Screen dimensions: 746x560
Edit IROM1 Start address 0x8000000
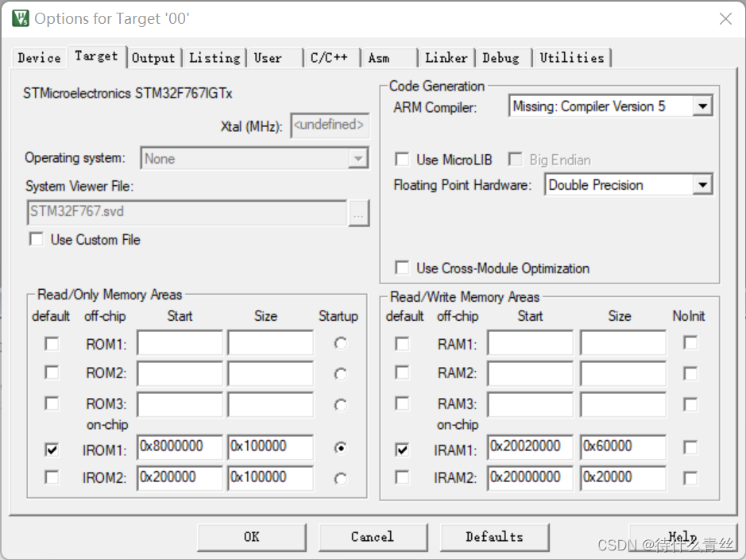point(180,446)
